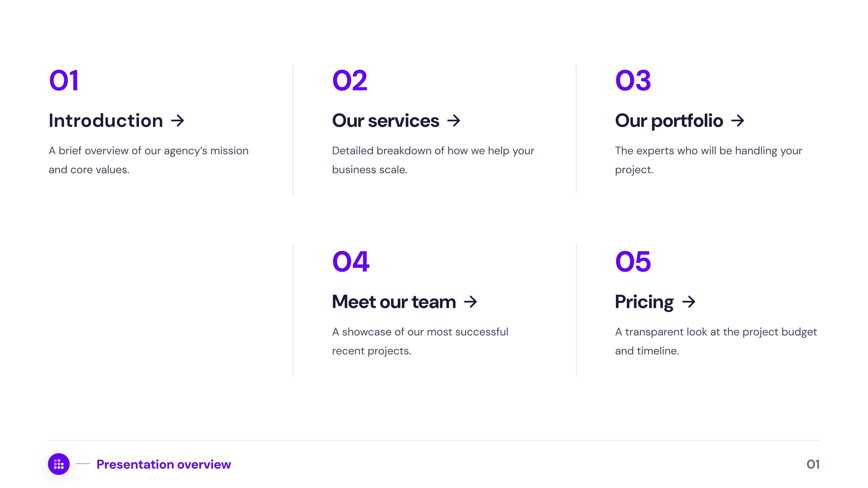Click the purple 03 section number
868x488 pixels.
coord(633,80)
